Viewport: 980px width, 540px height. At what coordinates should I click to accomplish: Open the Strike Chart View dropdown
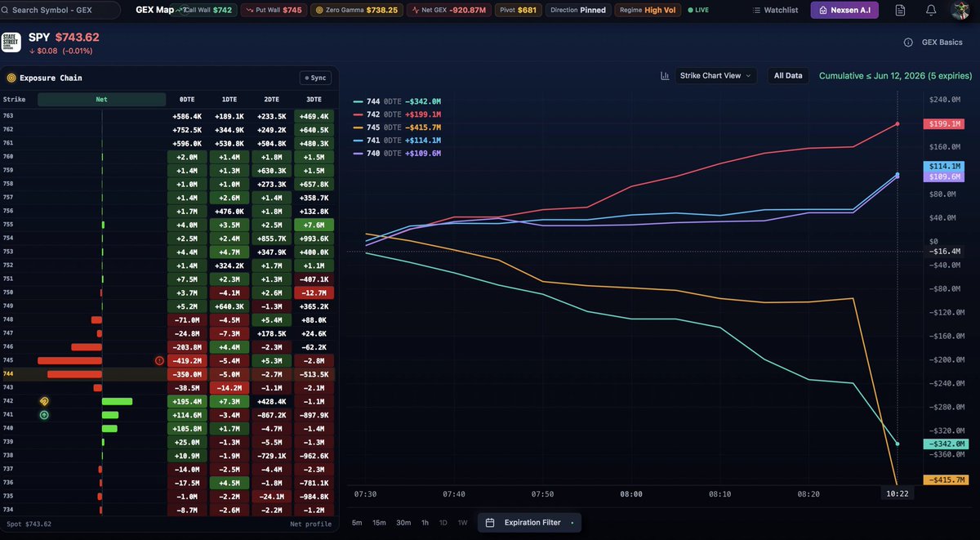click(715, 75)
